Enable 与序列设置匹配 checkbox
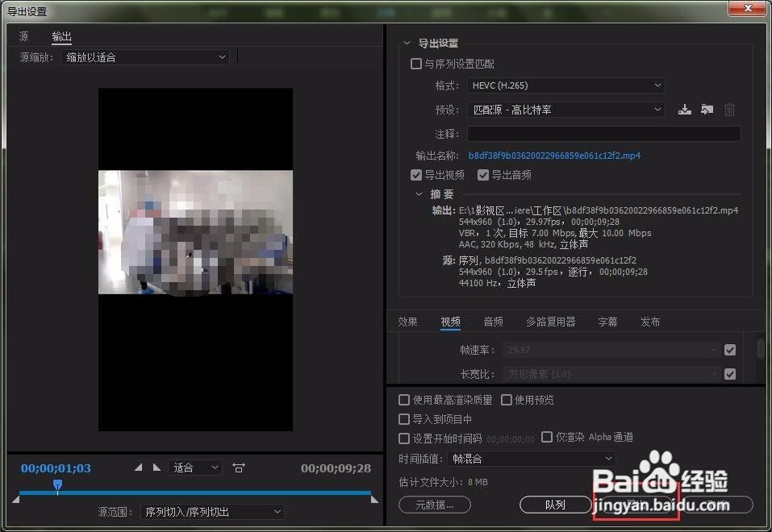This screenshot has width=772, height=532. [x=416, y=64]
